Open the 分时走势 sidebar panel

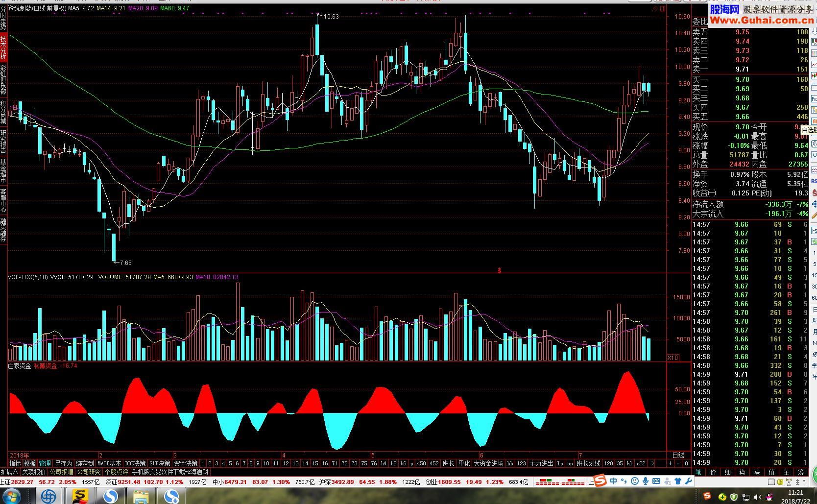coord(3,19)
